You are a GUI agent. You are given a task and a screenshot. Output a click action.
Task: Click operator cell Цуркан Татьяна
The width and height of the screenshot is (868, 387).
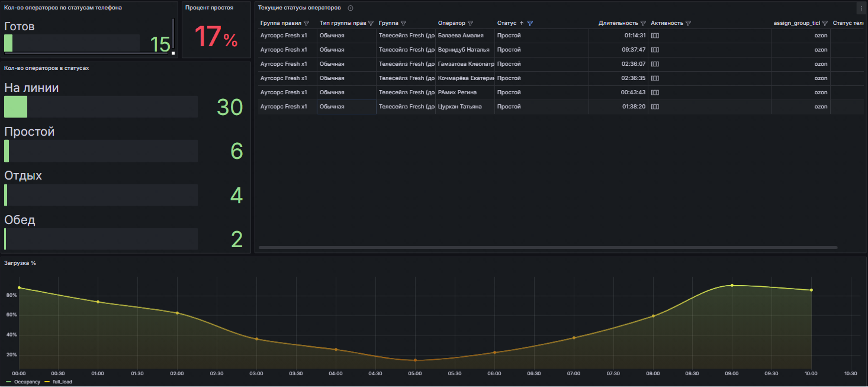click(x=465, y=107)
